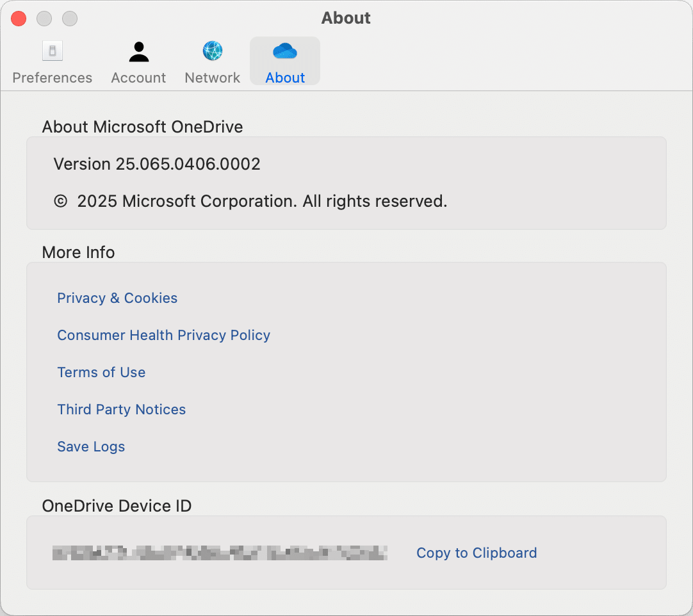View the Terms of Use
Viewport: 693px width, 616px height.
(x=101, y=372)
